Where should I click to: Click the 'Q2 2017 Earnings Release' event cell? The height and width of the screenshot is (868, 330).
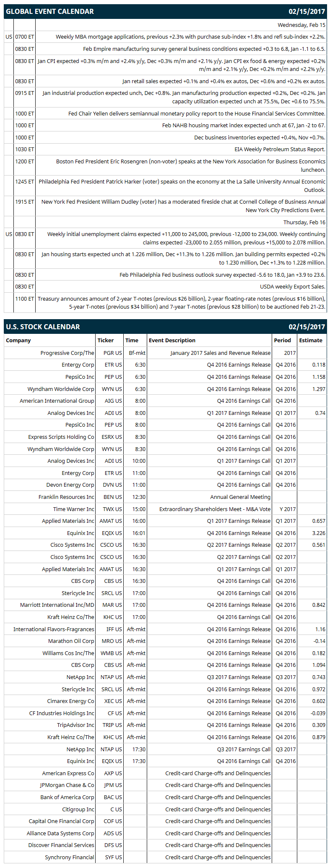(239, 545)
